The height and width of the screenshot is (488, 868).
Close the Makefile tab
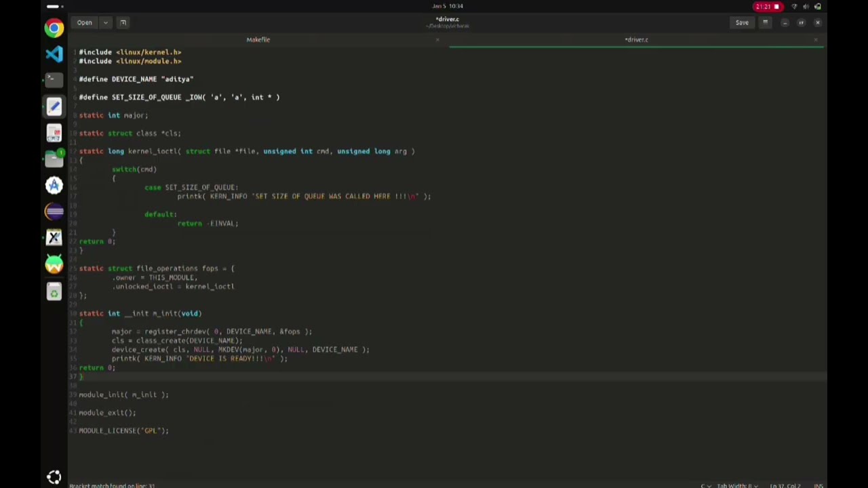(x=437, y=39)
